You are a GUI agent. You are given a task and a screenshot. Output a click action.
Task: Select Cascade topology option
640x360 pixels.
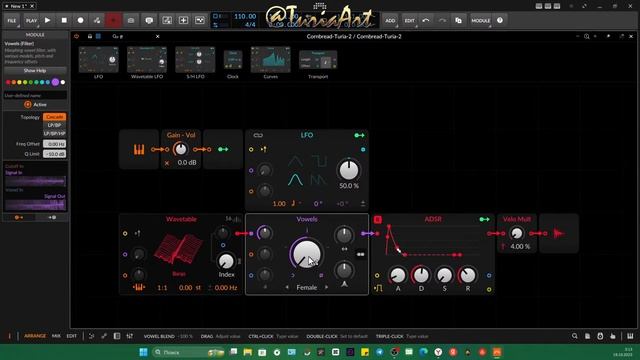coord(54,117)
